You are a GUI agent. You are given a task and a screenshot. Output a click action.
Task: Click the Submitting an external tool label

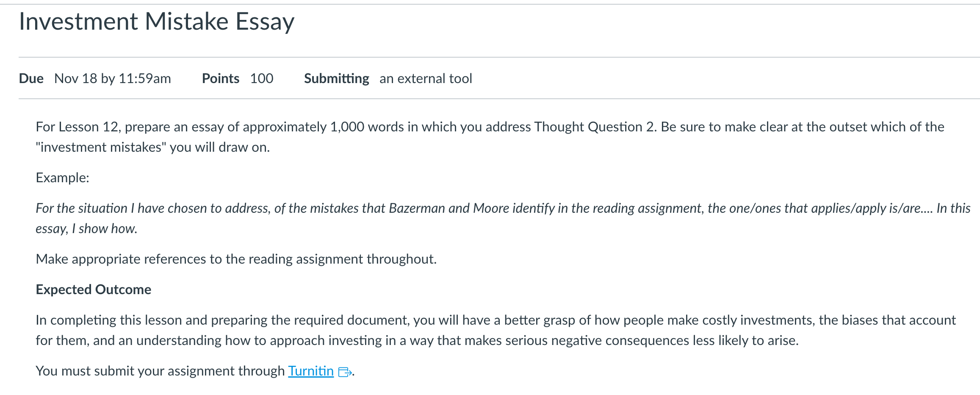[425, 78]
